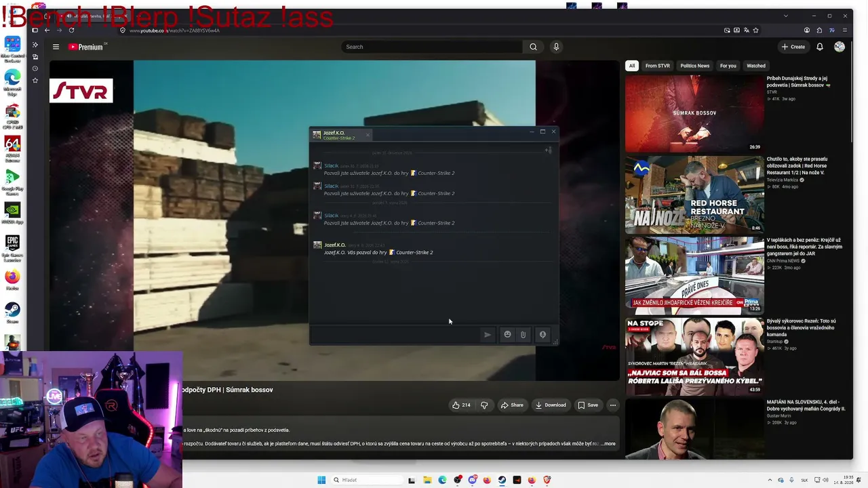The width and height of the screenshot is (868, 488).
Task: Open the Red Horse Restaurant video thumbnail
Action: (694, 195)
